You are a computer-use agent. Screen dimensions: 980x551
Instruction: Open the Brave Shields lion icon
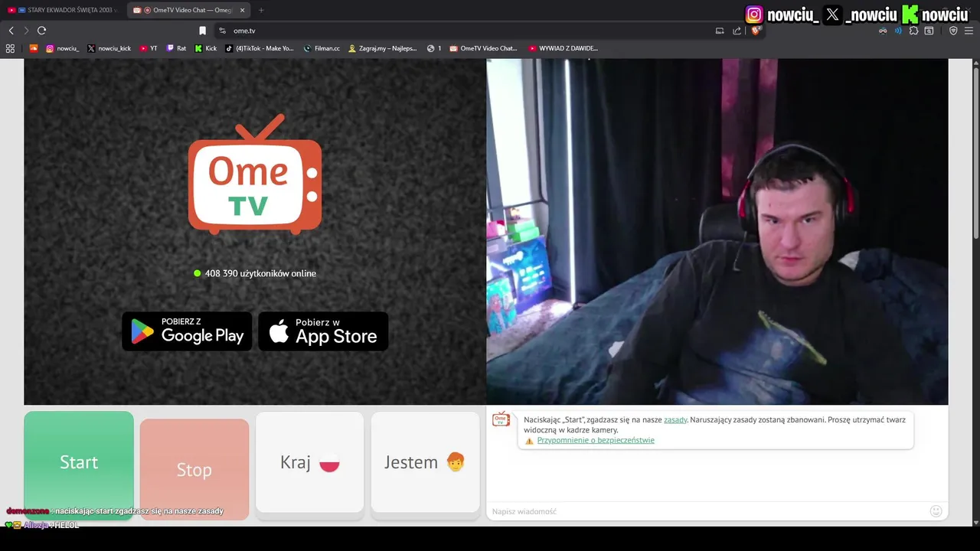tap(755, 31)
